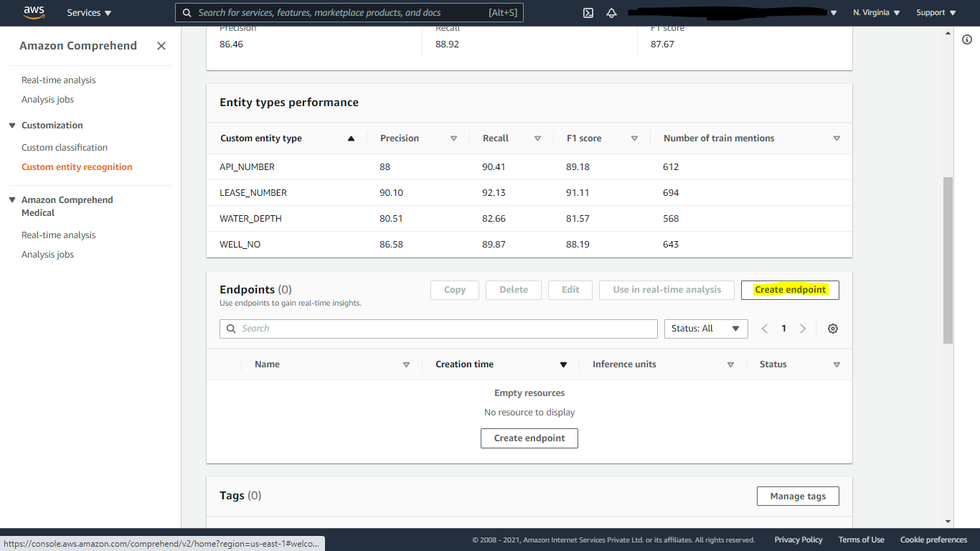Click the WELL_NO entity type cell
The image size is (980, 551).
(x=240, y=245)
